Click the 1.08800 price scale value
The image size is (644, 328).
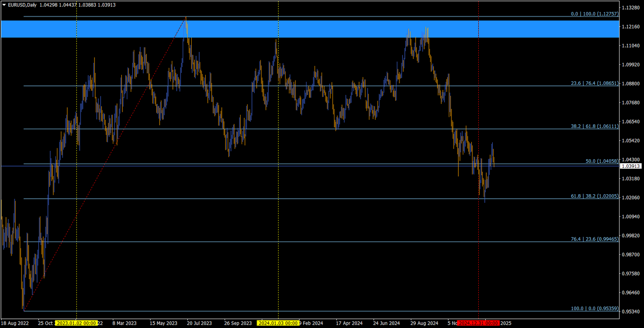pyautogui.click(x=631, y=83)
